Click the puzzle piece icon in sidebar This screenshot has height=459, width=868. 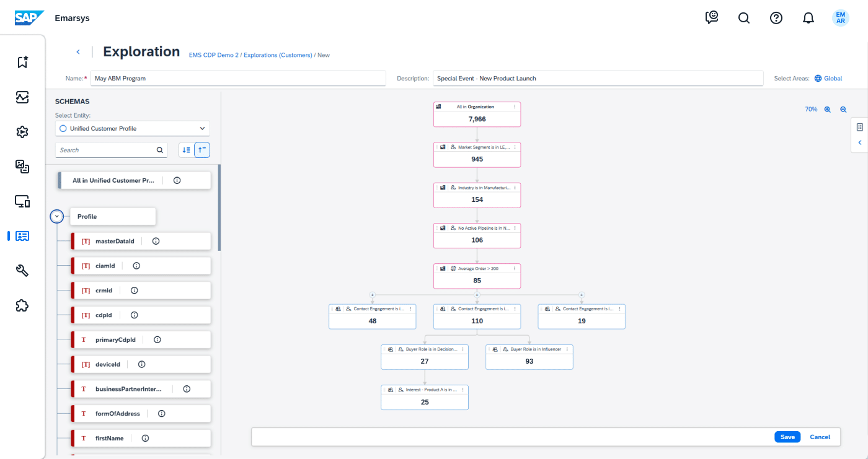coord(22,305)
